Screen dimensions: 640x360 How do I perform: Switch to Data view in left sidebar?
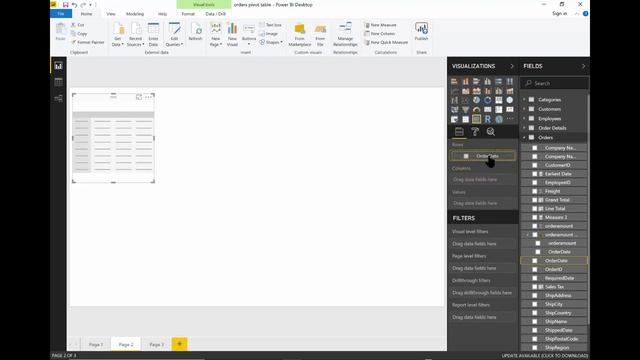58,82
